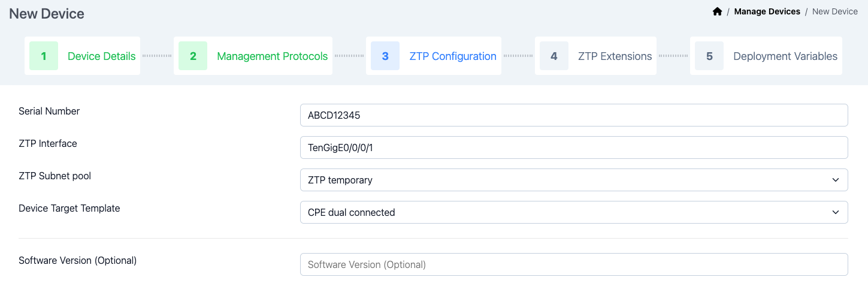Open the Device Target Template dropdown

[573, 212]
